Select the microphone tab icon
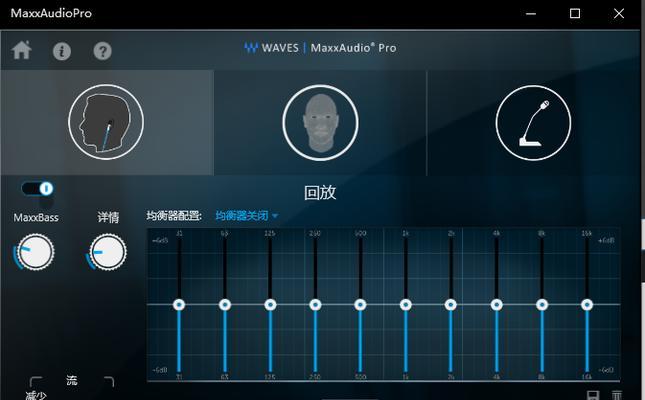Screen dimensions: 645x400 coord(533,123)
